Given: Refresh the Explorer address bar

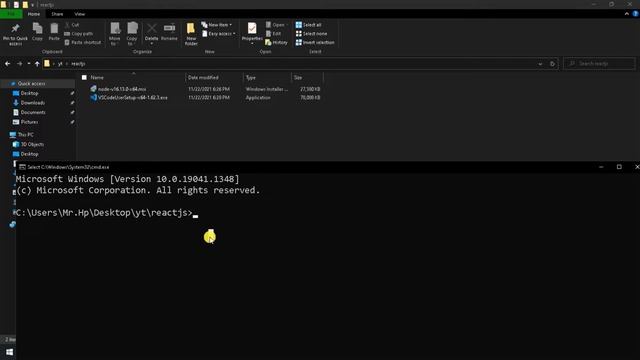Looking at the screenshot, I should [x=552, y=64].
